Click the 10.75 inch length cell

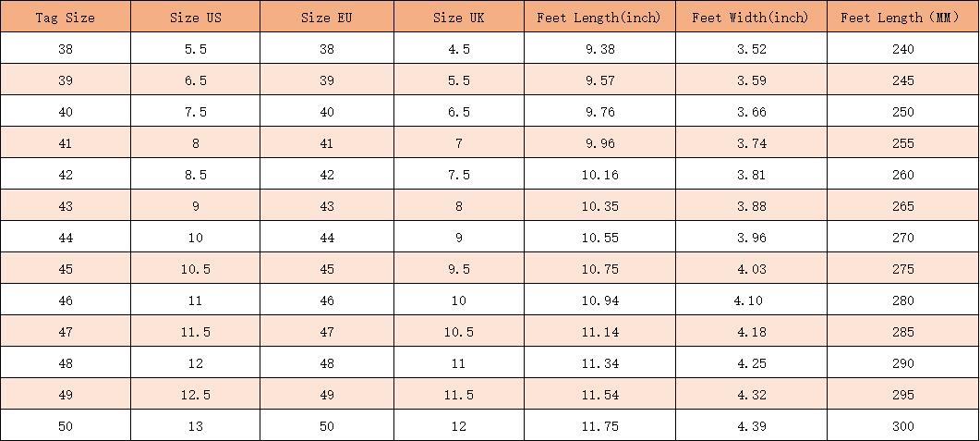pyautogui.click(x=599, y=269)
